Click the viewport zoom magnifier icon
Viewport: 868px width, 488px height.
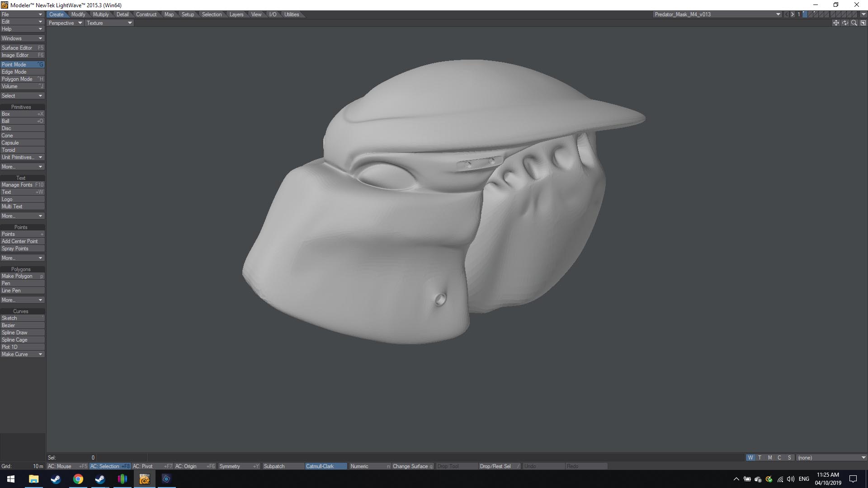(x=854, y=23)
